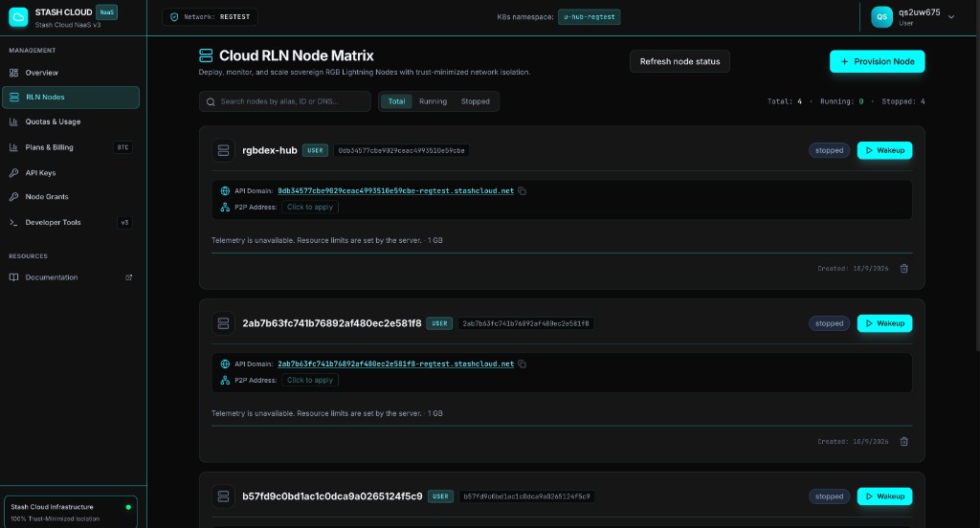Click stopped status badge on rgbdex-hub
The width and height of the screenshot is (980, 528).
830,150
